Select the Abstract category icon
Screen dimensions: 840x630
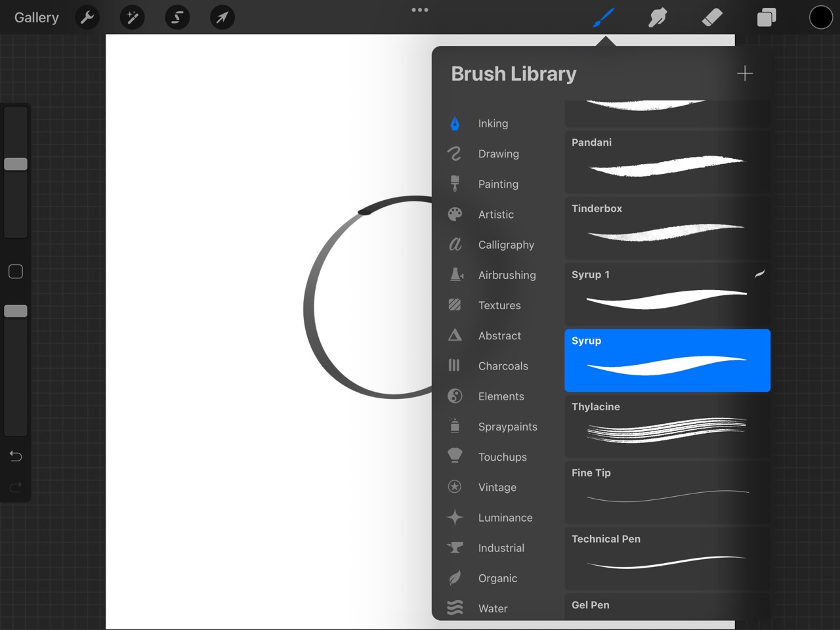click(455, 335)
